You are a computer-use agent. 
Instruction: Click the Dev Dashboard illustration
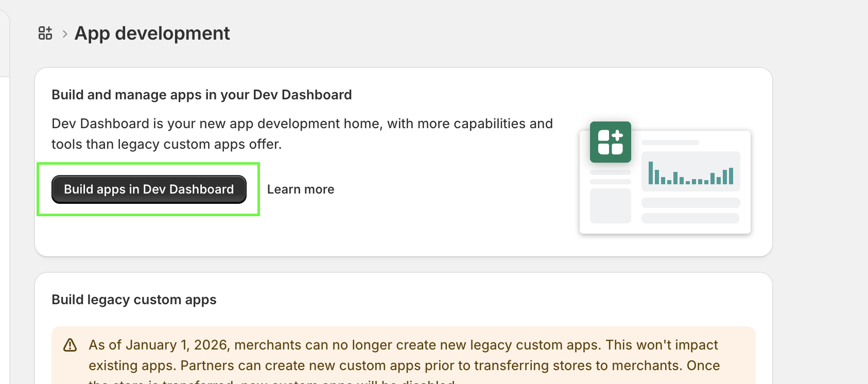[x=665, y=178]
